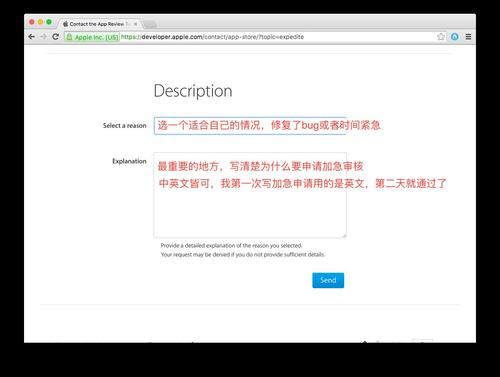Click the Select a reason label
Image resolution: width=500 pixels, height=377 pixels.
(x=124, y=126)
